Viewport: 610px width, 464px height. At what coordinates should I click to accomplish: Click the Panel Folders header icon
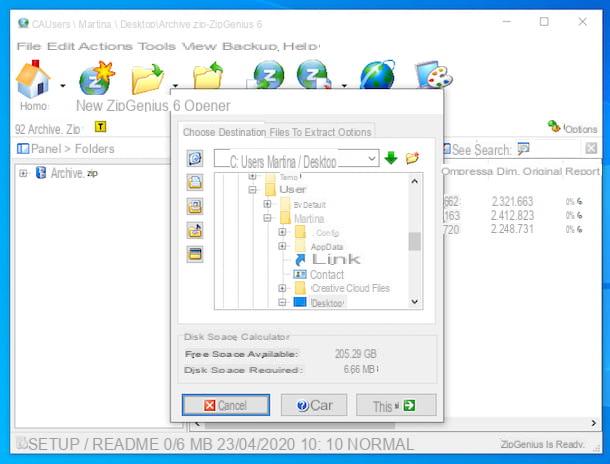pyautogui.click(x=23, y=149)
